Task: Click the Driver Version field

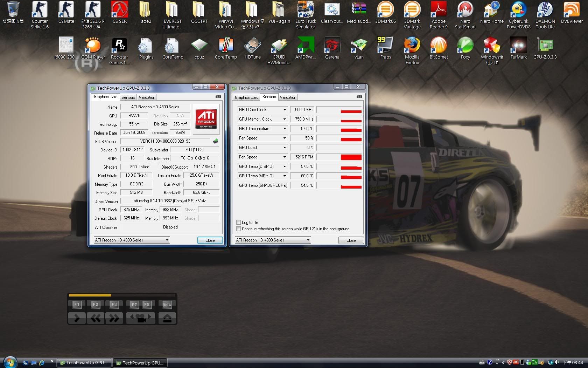Action: [x=170, y=201]
